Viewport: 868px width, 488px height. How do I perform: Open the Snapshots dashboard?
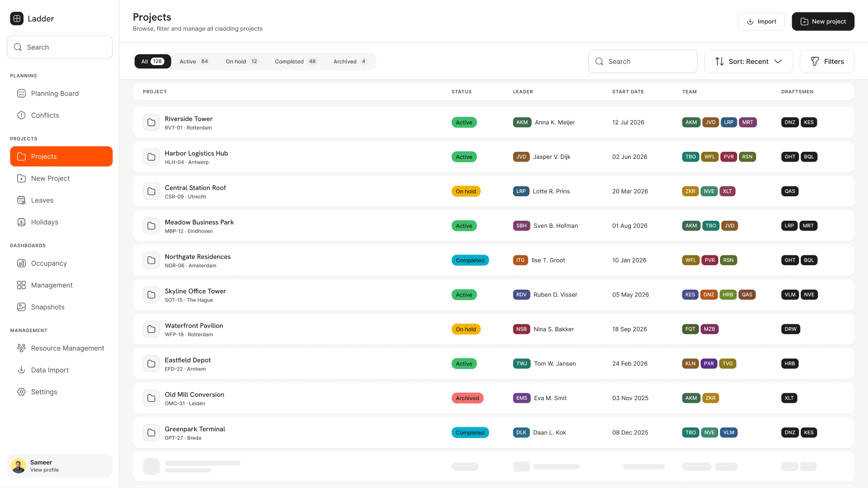tap(61, 307)
